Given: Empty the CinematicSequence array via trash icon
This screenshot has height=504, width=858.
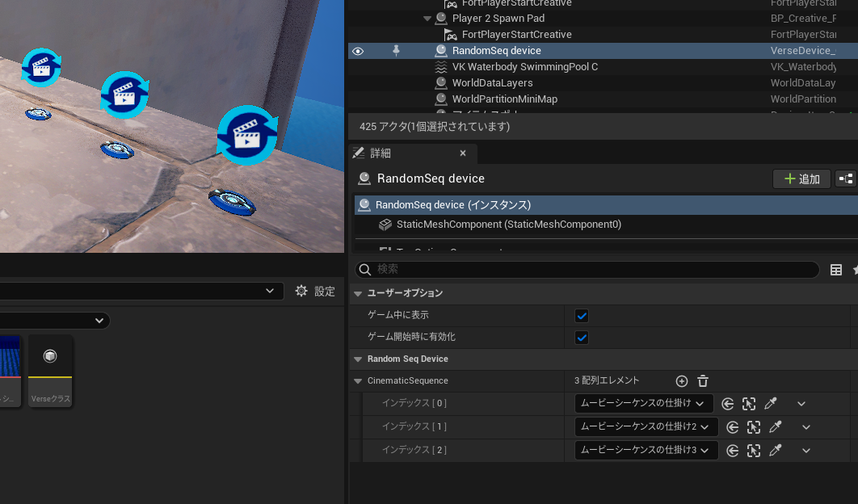Looking at the screenshot, I should click(x=701, y=380).
